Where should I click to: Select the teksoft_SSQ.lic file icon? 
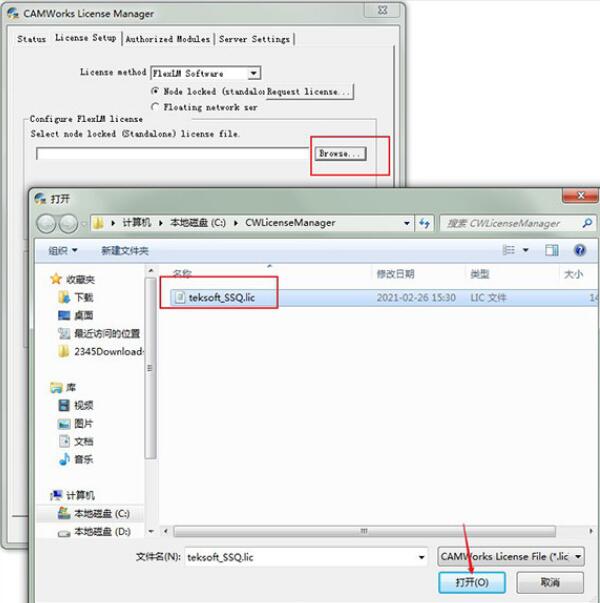pyautogui.click(x=180, y=297)
